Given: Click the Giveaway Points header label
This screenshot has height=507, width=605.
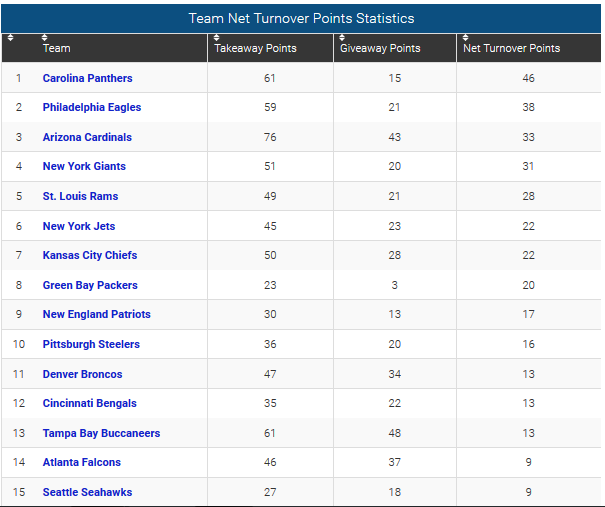Looking at the screenshot, I should (380, 48).
